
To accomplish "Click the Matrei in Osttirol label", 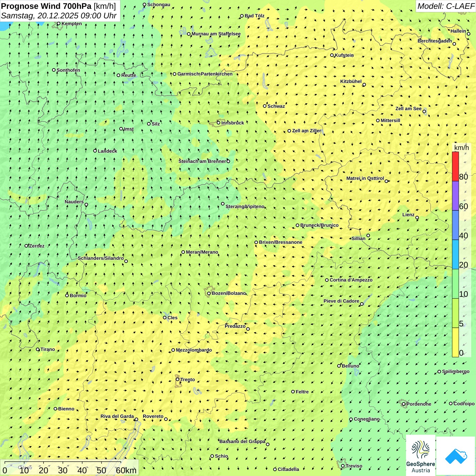I will (365, 178).
